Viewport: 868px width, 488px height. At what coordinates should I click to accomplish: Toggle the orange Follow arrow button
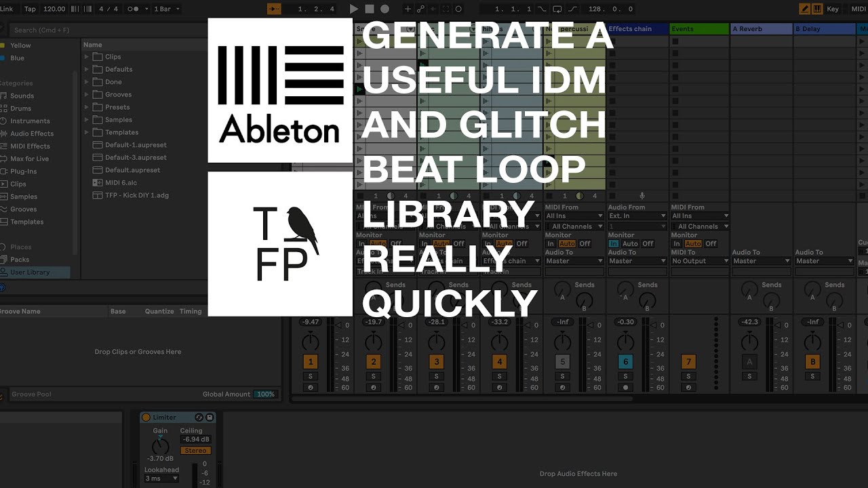coord(274,9)
